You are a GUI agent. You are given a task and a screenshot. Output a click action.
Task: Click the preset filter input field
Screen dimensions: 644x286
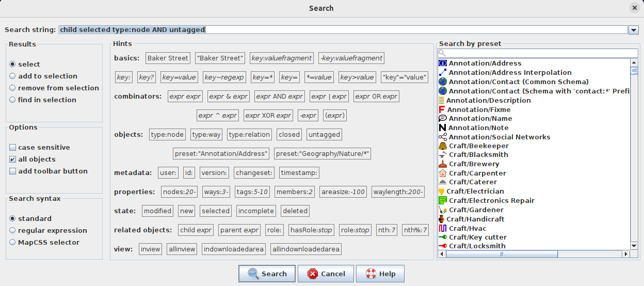[x=538, y=53]
